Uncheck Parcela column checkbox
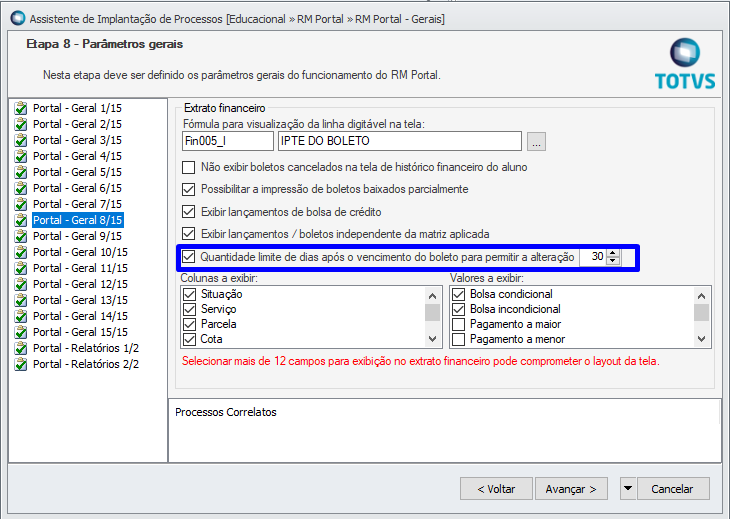 point(189,324)
